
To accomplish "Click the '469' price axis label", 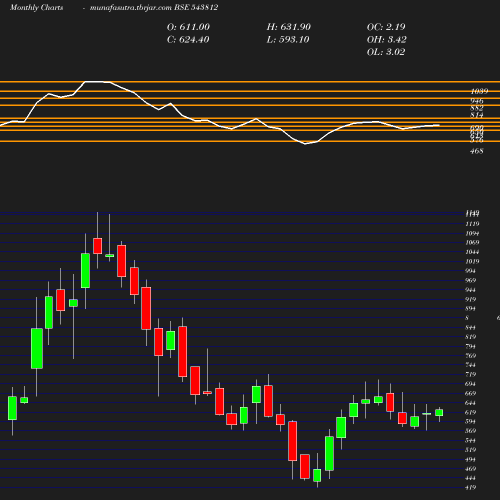I will (x=471, y=469).
